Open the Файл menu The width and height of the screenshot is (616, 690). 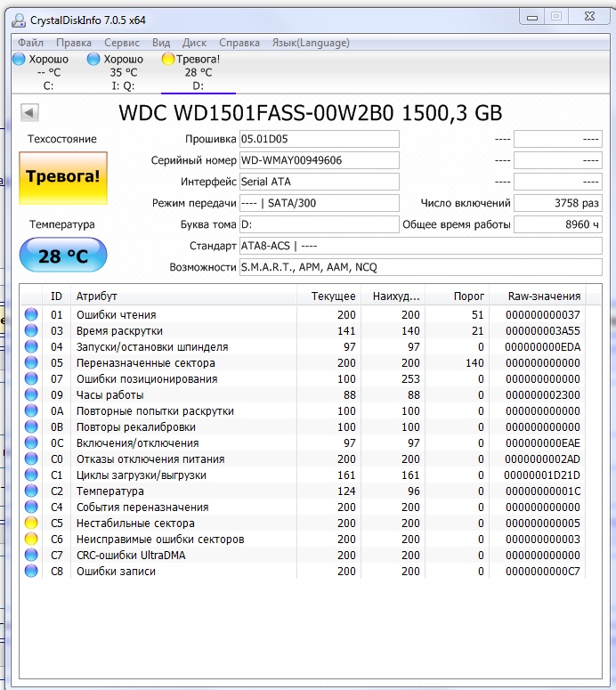[31, 43]
